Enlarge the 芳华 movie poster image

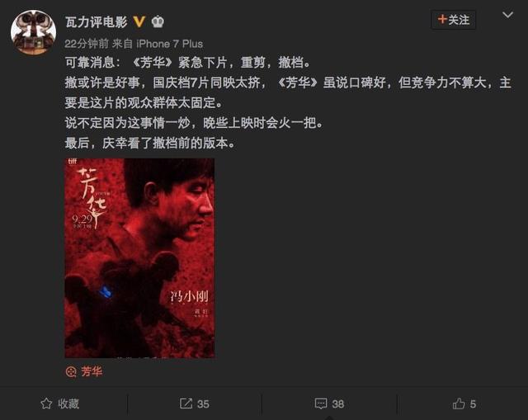(139, 258)
